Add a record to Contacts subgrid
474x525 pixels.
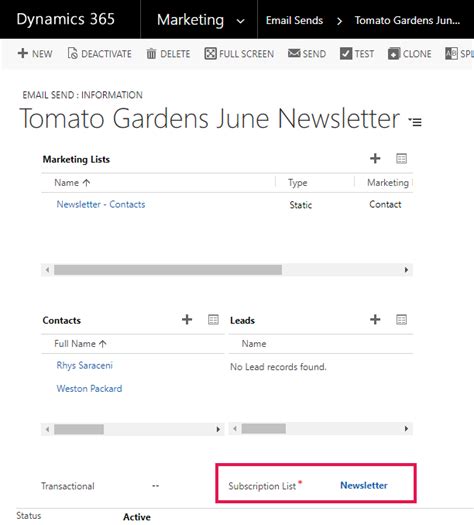pyautogui.click(x=187, y=319)
